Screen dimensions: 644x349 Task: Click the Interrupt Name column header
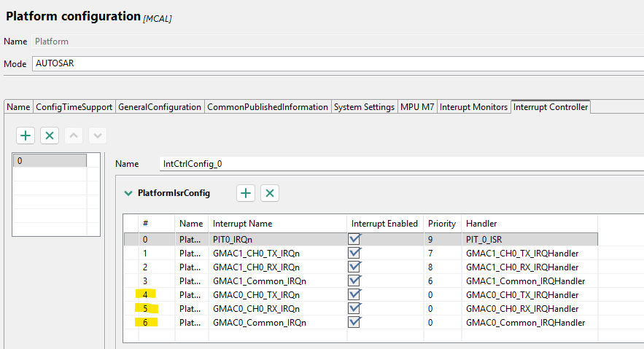(278, 224)
